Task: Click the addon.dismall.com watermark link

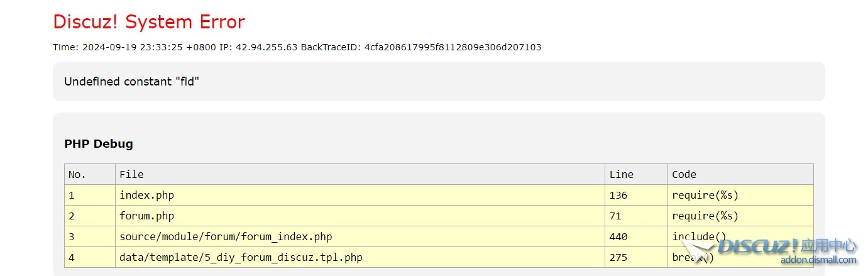Action: pos(818,260)
